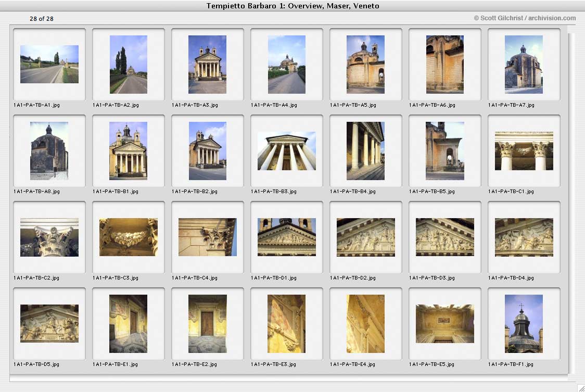The width and height of the screenshot is (585, 392).
Task: Open thumbnail 1A1-PA-TB-E2.jpg
Action: (x=208, y=324)
